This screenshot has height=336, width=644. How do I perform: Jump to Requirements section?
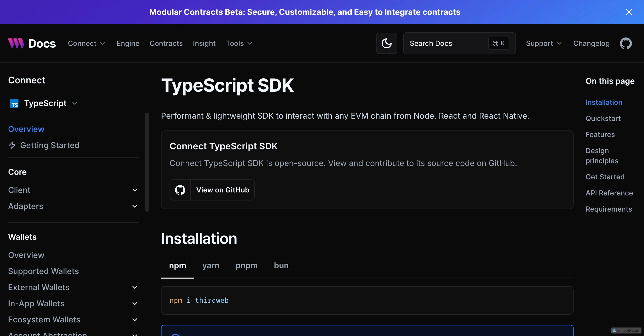[x=609, y=209]
